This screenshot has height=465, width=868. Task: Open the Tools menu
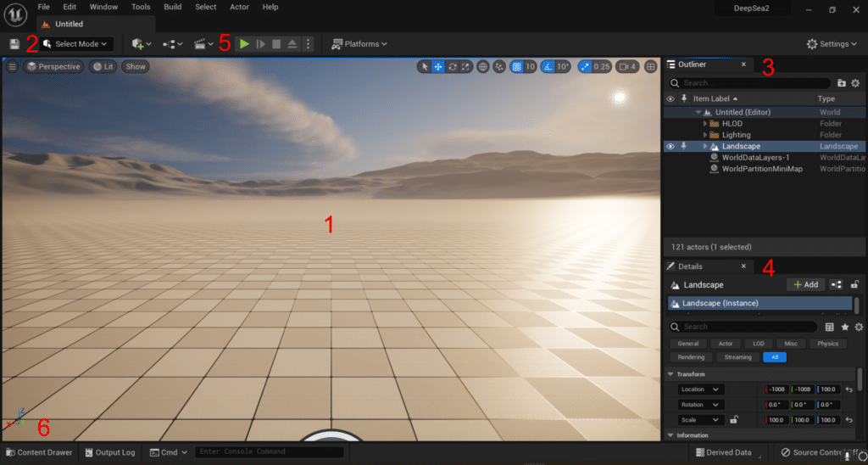141,7
